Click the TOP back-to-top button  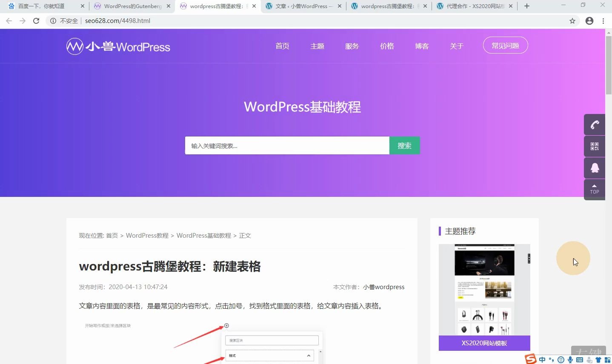coord(595,190)
